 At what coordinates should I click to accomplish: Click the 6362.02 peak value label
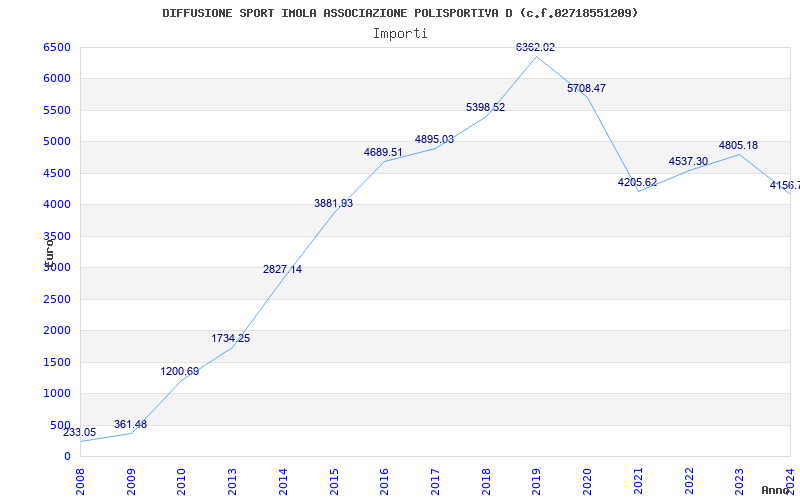(x=535, y=47)
